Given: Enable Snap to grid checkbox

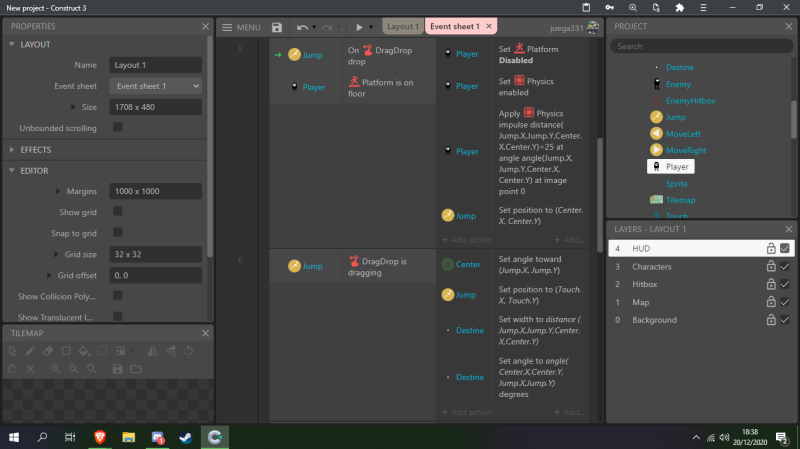Looking at the screenshot, I should point(117,233).
